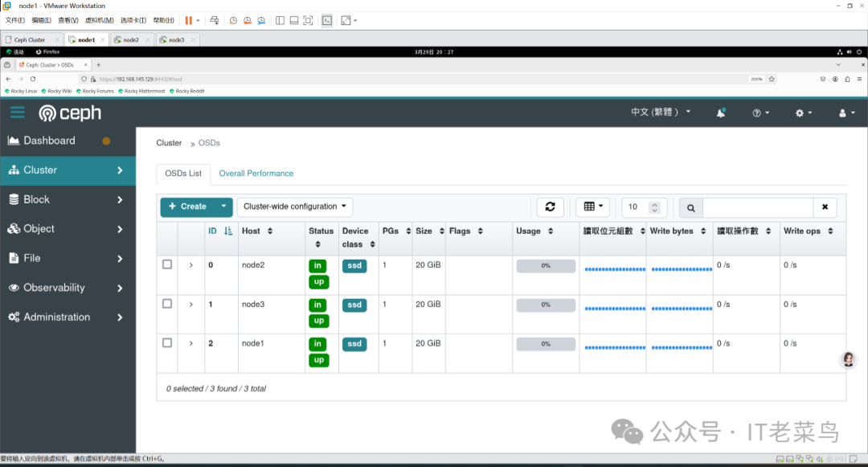This screenshot has width=868, height=467.
Task: Expand the Administration sidebar menu
Action: click(x=68, y=317)
